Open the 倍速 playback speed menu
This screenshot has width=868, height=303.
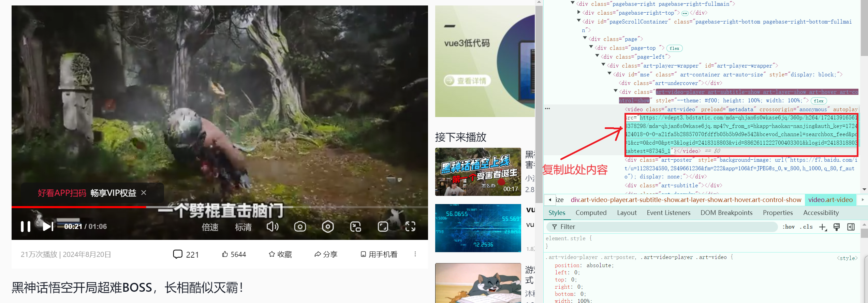(210, 227)
